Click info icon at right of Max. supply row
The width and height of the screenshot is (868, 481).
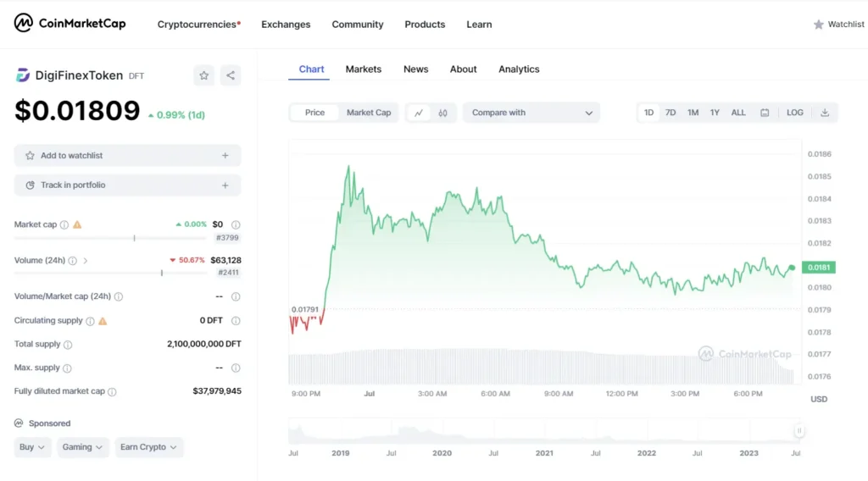236,368
